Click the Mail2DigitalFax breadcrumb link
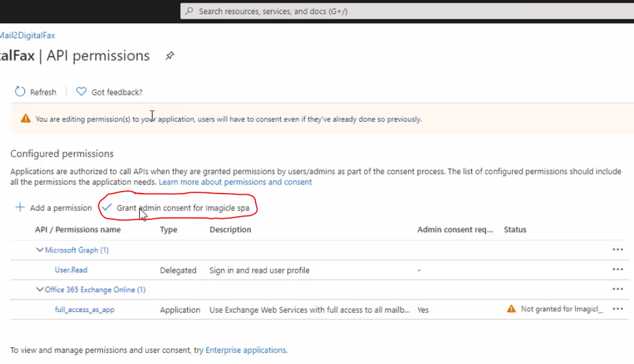The width and height of the screenshot is (634, 364). coord(27,35)
